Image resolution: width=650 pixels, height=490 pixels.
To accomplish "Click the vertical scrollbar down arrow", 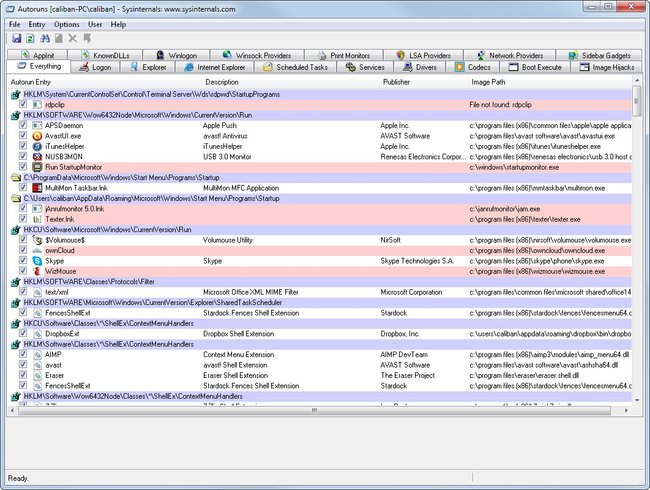I will click(x=637, y=400).
